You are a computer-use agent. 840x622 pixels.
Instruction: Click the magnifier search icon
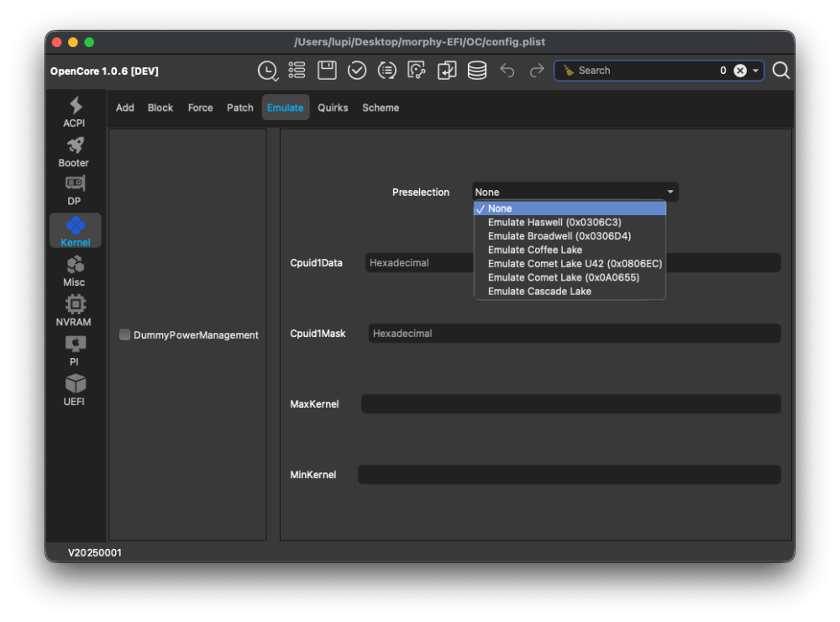(x=780, y=71)
